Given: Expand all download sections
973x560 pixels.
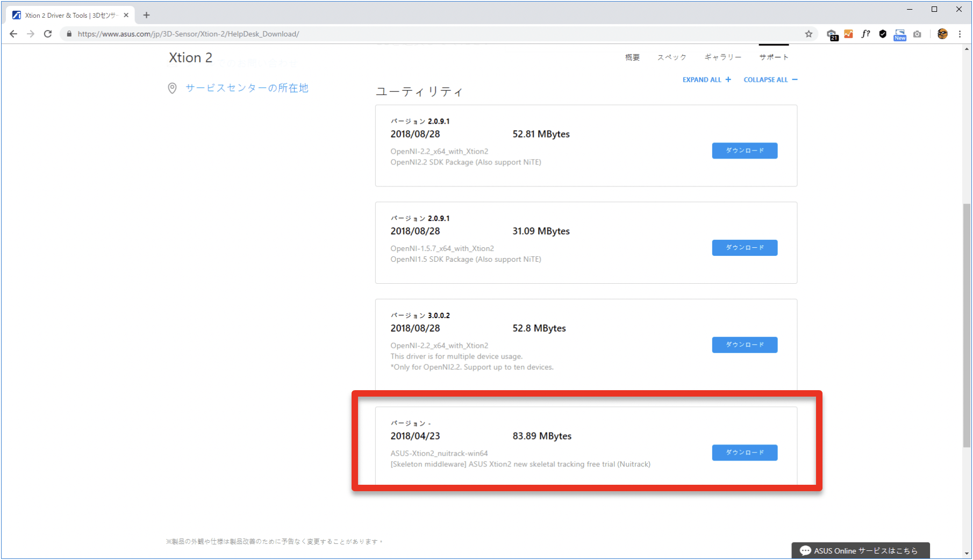Looking at the screenshot, I should click(x=707, y=80).
